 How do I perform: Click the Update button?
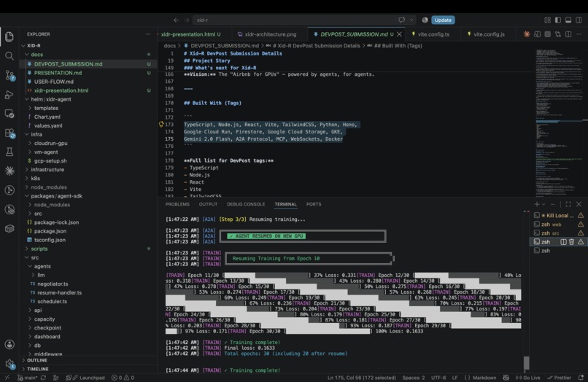click(x=443, y=20)
